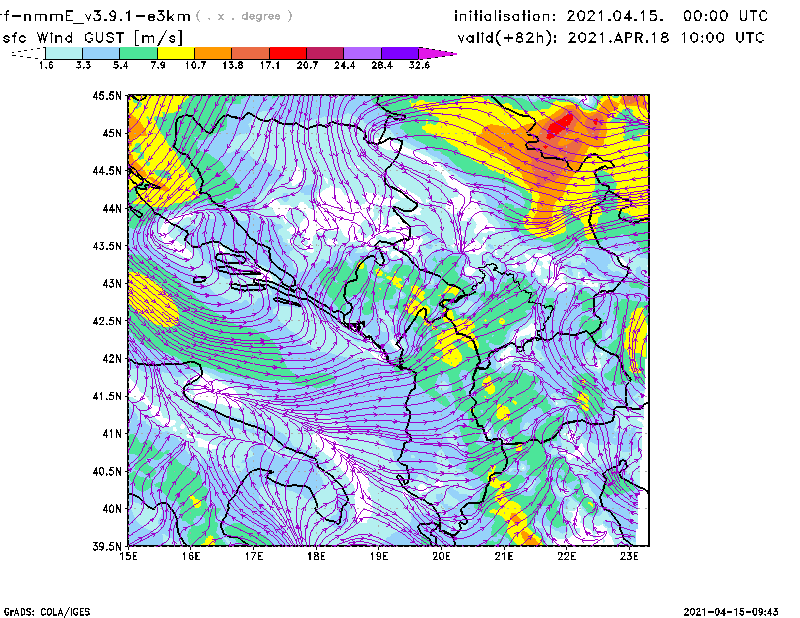Click the light blue legend swatch
Image resolution: width=800 pixels, height=618 pixels.
[101, 53]
